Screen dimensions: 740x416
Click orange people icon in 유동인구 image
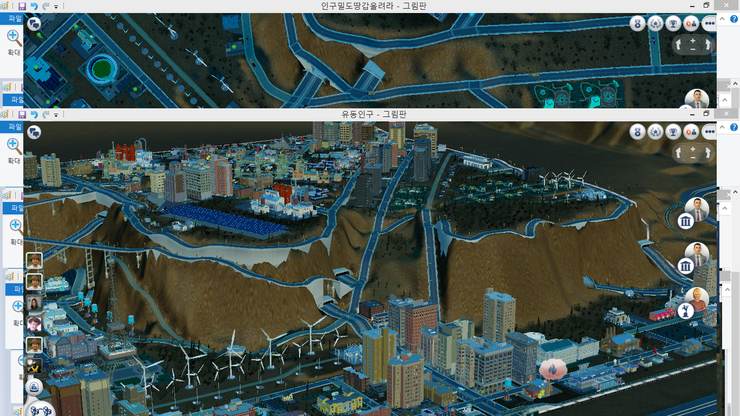pos(691,132)
